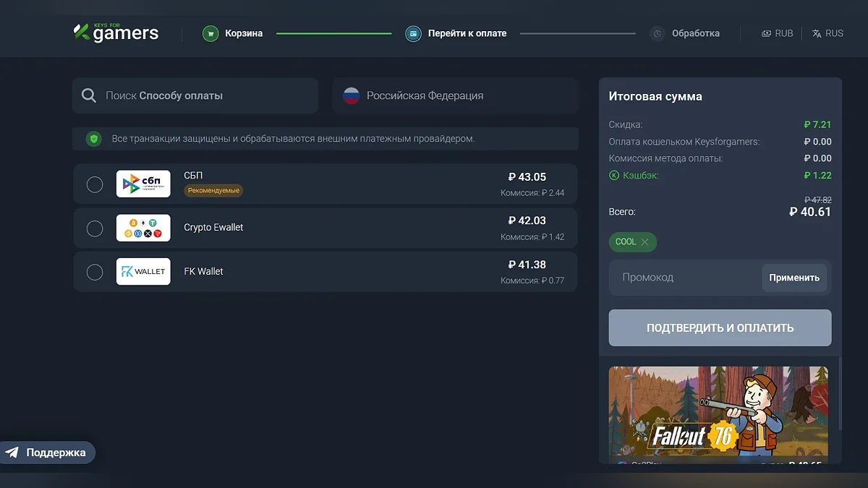Select the Crypto Ewallet radio button
The height and width of the screenshot is (488, 868).
click(95, 228)
